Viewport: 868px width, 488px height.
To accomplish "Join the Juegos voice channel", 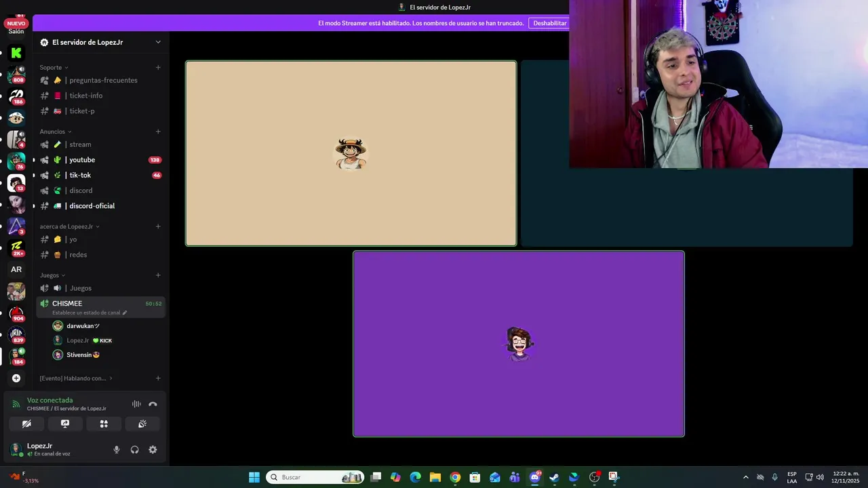I will pyautogui.click(x=100, y=288).
